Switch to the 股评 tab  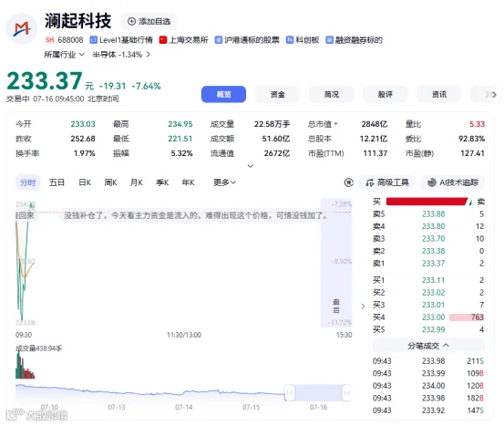[386, 94]
